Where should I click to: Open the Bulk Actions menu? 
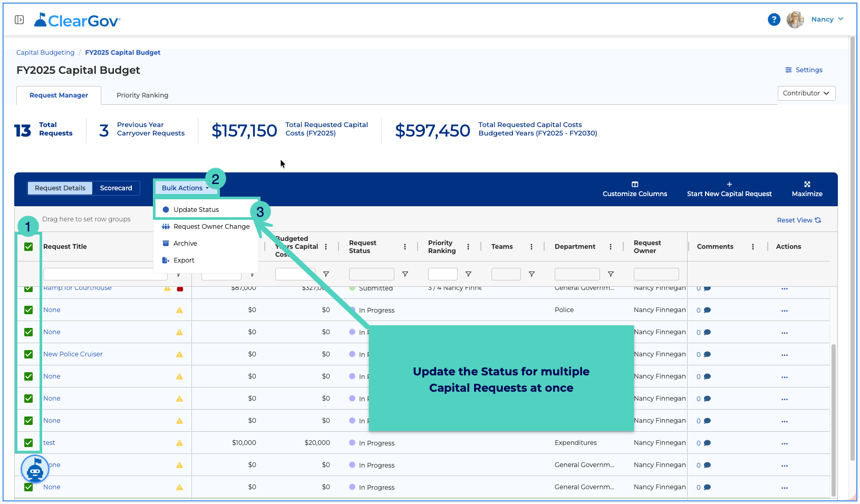[186, 188]
